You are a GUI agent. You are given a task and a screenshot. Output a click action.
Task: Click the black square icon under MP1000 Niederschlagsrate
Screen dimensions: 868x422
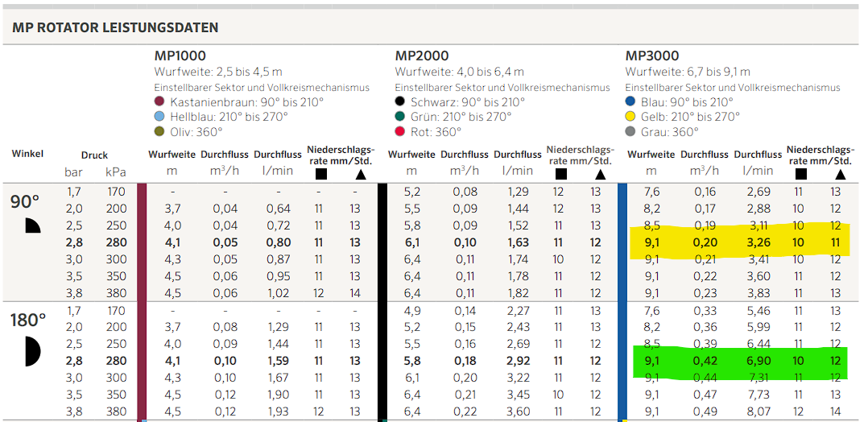tap(321, 173)
